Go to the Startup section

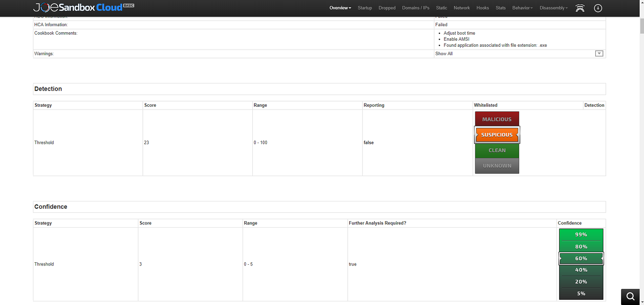pos(365,8)
